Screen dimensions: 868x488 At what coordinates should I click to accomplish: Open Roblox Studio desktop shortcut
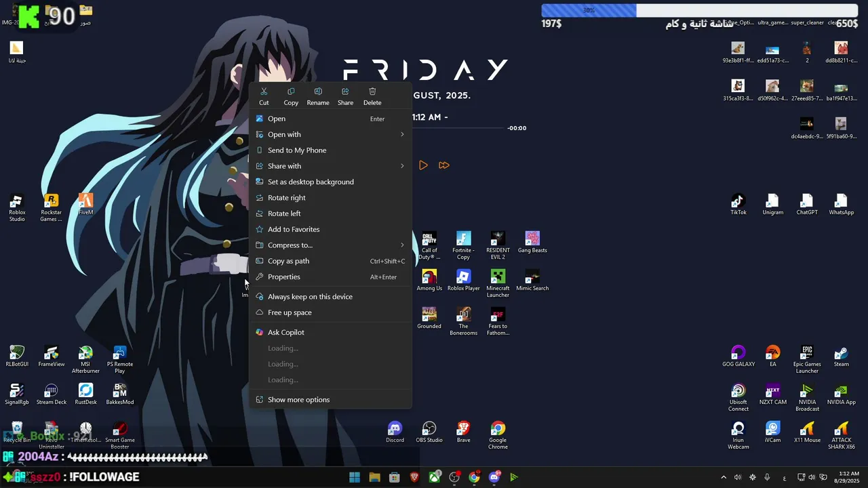(x=17, y=207)
